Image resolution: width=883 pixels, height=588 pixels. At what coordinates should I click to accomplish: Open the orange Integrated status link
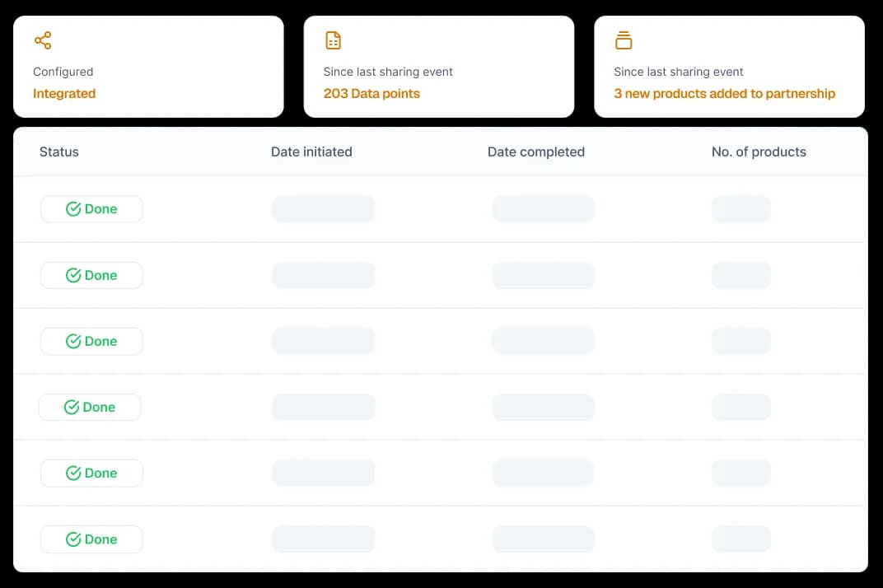(x=64, y=94)
